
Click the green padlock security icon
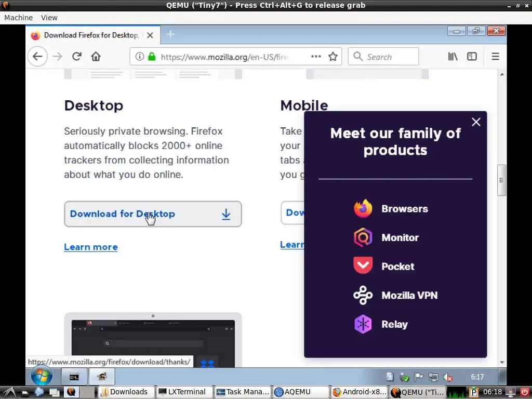pos(152,56)
